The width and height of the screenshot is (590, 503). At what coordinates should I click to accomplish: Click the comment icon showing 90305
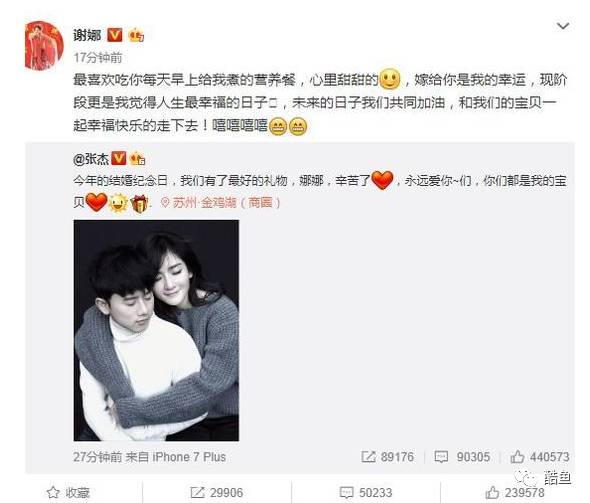[441, 457]
